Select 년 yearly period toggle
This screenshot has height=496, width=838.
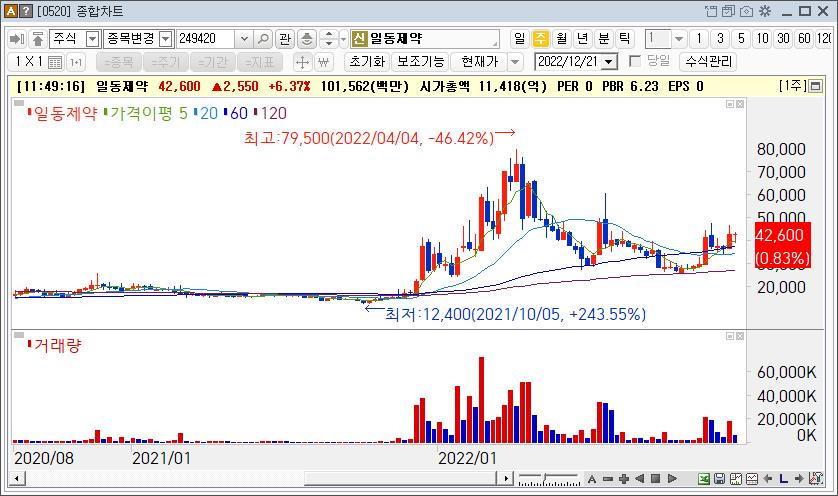coord(583,38)
